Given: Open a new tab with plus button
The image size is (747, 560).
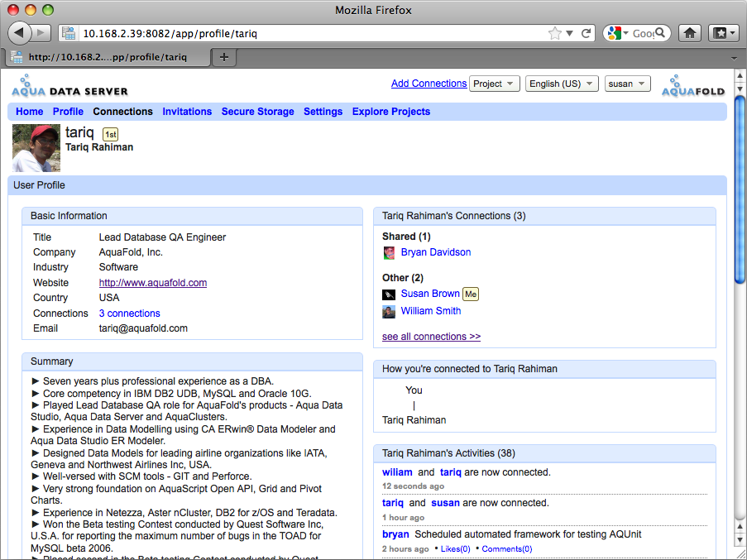Looking at the screenshot, I should [x=224, y=57].
